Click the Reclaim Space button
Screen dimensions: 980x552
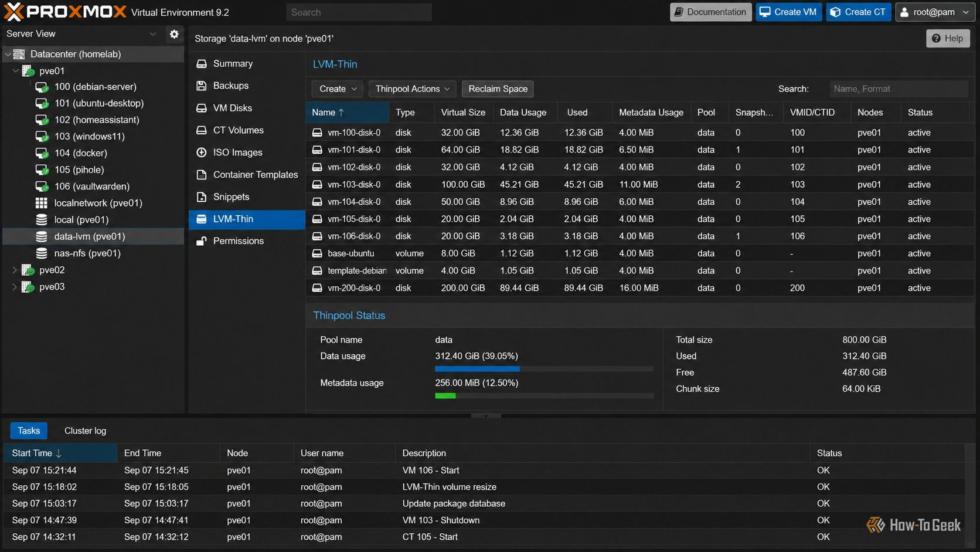click(x=498, y=89)
